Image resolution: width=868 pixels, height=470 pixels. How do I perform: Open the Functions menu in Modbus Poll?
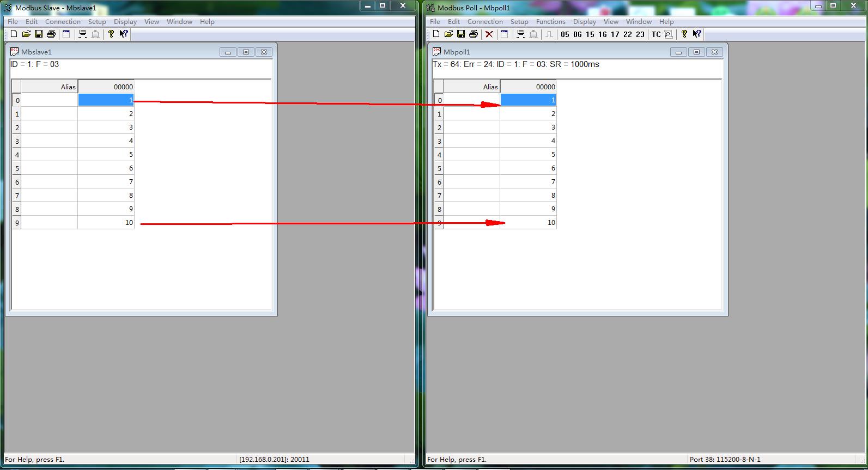pos(550,22)
